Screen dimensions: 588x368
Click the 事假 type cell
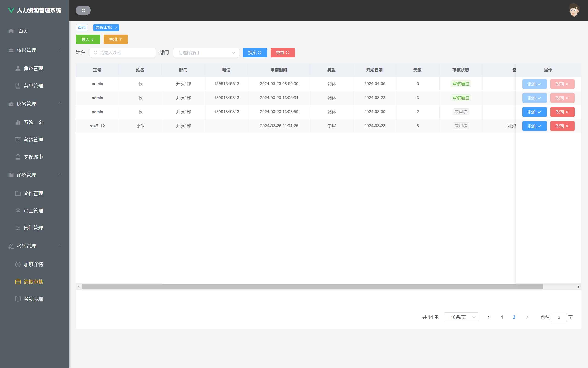click(332, 126)
